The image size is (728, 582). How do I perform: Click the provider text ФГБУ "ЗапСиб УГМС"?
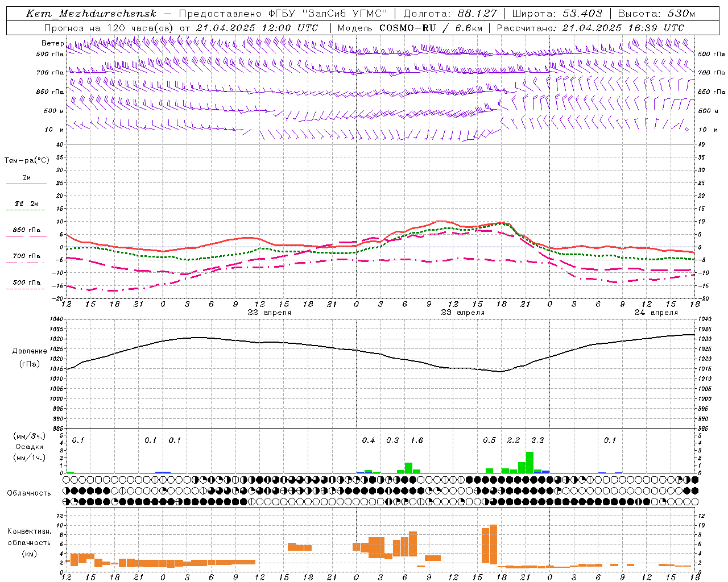pyautogui.click(x=328, y=14)
